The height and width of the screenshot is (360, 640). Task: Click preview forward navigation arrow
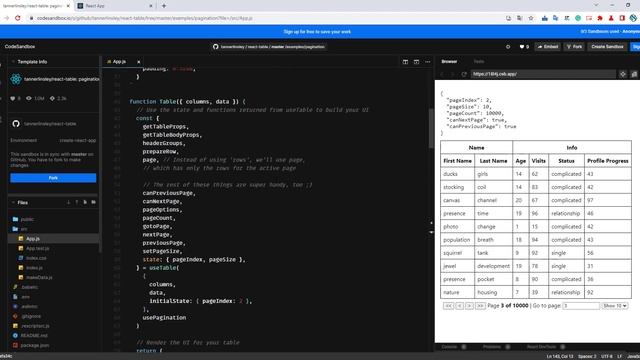(x=452, y=74)
